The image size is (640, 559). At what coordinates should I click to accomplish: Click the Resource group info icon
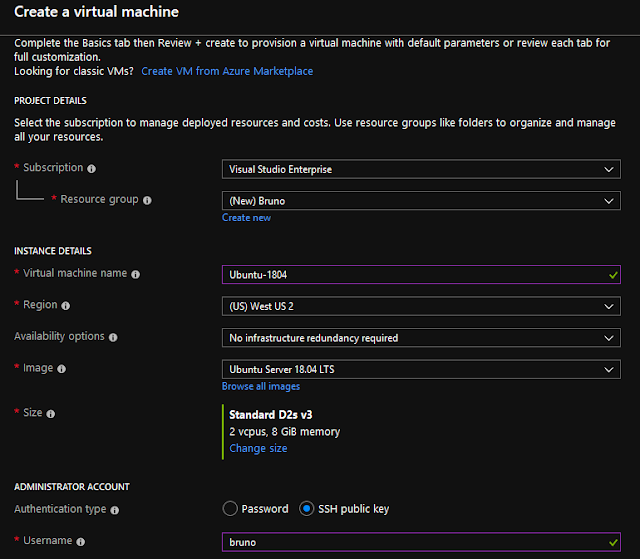[147, 200]
